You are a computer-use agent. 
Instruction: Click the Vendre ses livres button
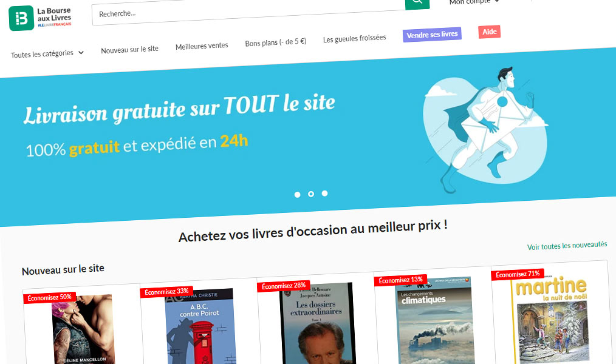[432, 35]
